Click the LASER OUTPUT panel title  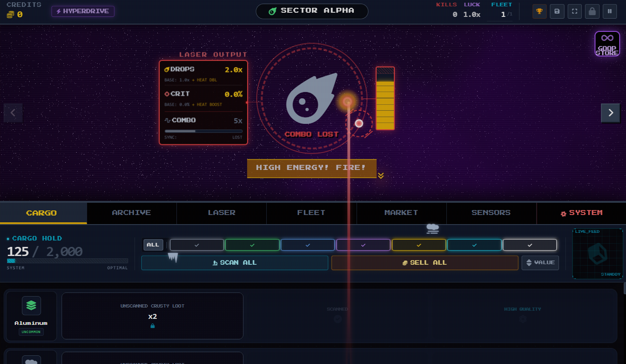(x=213, y=55)
